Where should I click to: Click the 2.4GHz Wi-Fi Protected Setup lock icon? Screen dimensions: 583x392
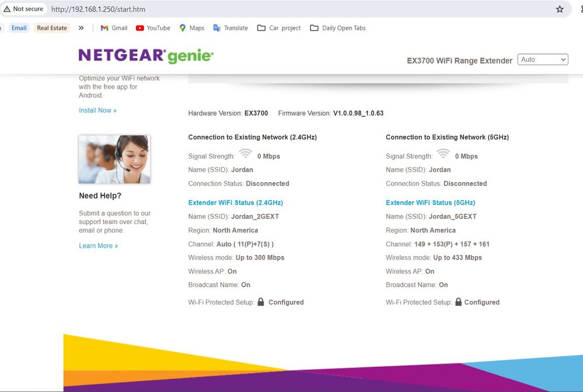coord(261,302)
